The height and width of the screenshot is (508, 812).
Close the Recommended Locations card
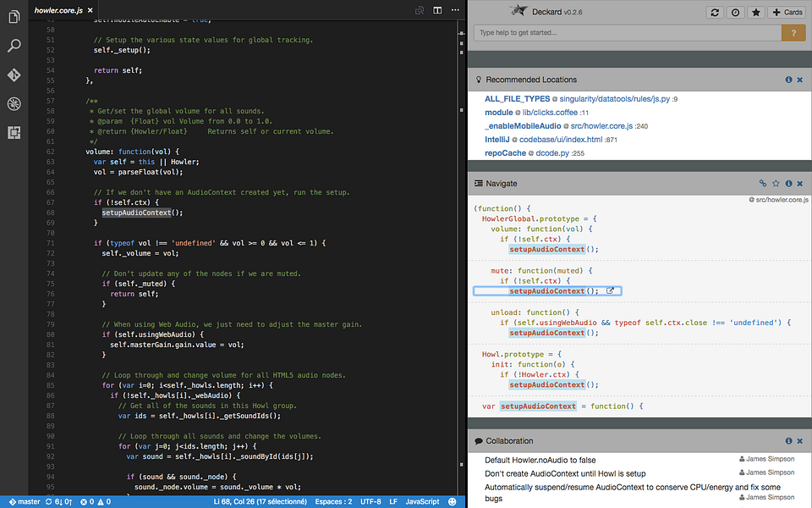(x=799, y=80)
